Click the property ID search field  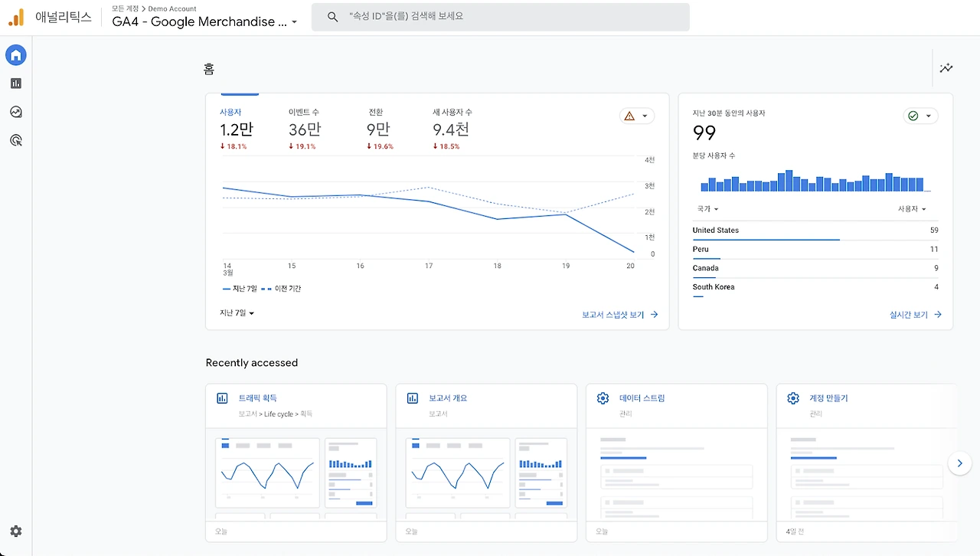[501, 17]
